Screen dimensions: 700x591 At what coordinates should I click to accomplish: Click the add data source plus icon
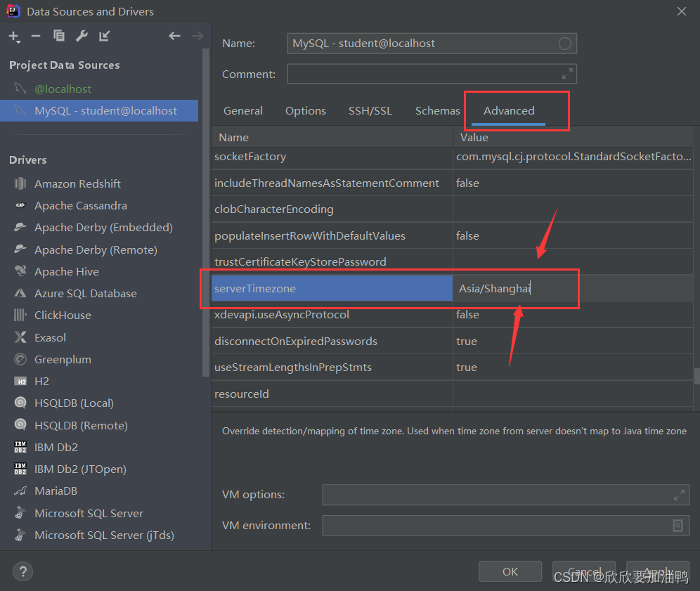(14, 37)
